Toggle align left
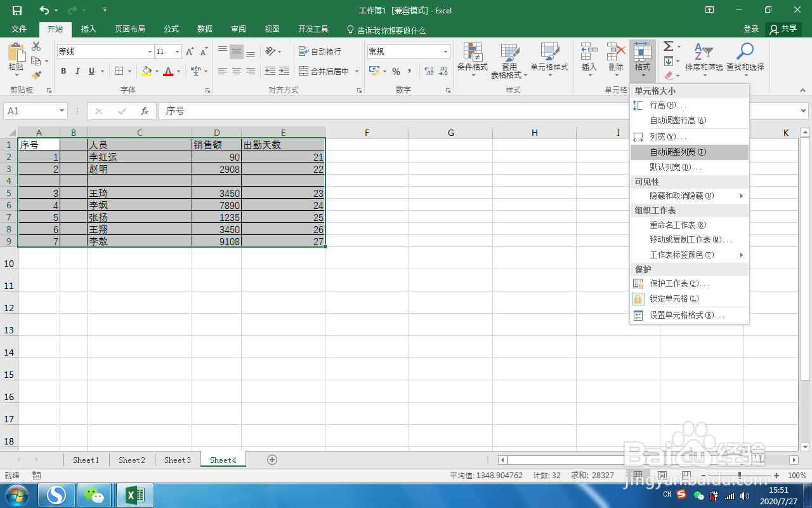The width and height of the screenshot is (812, 508). pos(223,71)
